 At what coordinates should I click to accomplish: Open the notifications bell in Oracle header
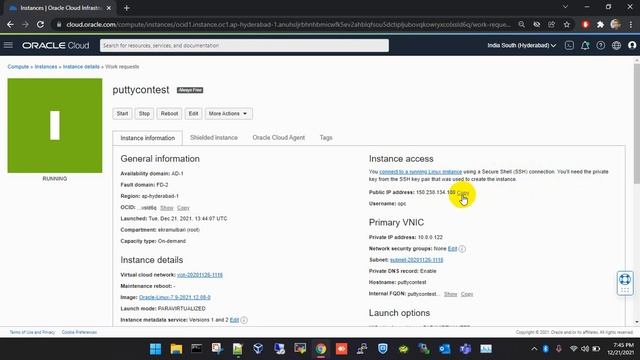click(585, 45)
